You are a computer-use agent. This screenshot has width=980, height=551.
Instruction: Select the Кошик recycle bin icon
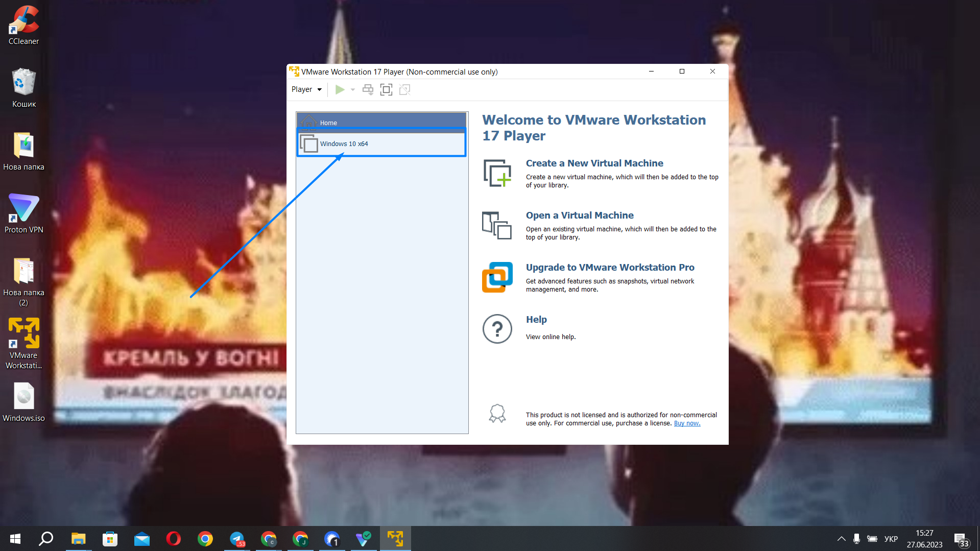click(23, 88)
